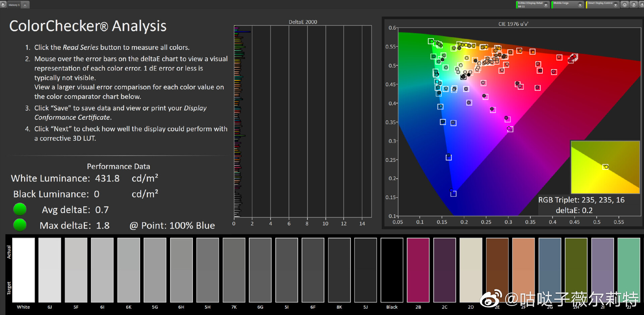Select the 6I gray swatch
Image resolution: width=644 pixels, height=315 pixels.
tap(102, 270)
